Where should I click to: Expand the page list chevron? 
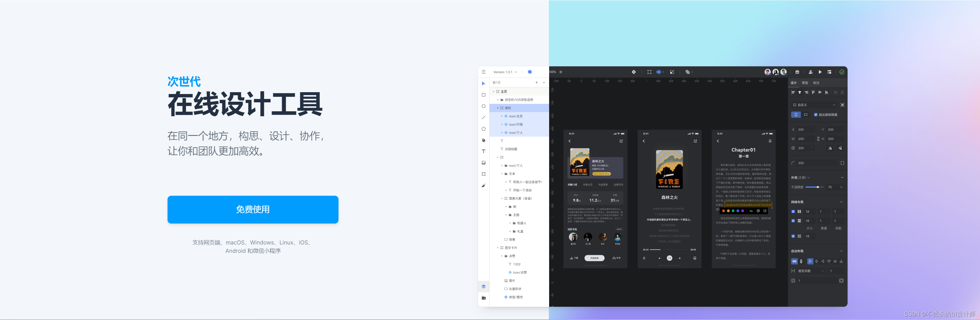[544, 83]
